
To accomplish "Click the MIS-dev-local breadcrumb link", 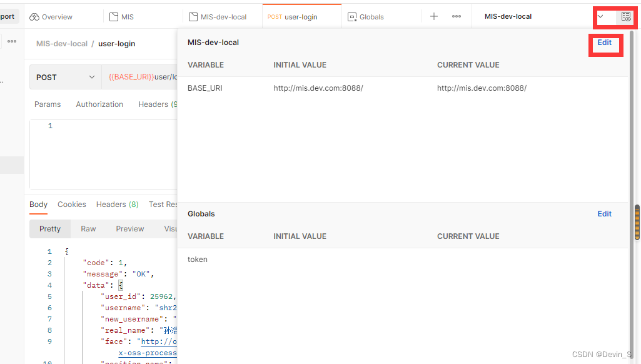I will (62, 44).
